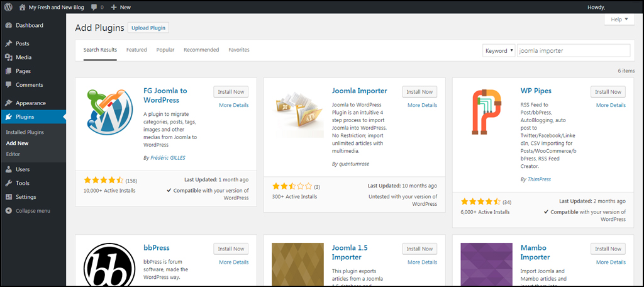Open Joomla Importer folder thumbnail

point(297,111)
